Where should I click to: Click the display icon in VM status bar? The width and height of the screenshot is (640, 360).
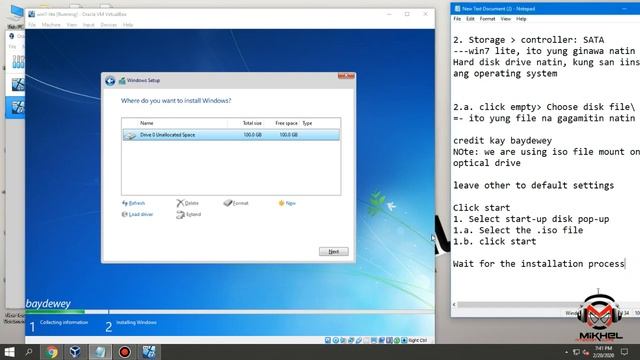coord(374,340)
